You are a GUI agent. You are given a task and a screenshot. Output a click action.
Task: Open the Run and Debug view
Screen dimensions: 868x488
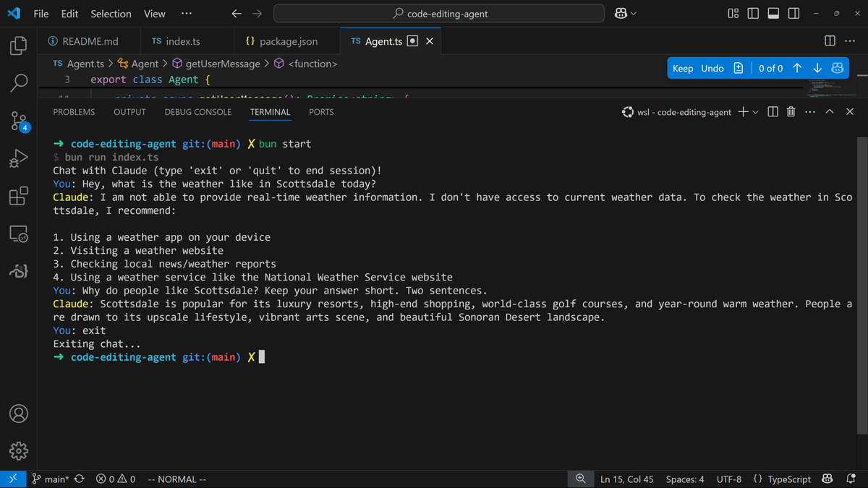(19, 158)
